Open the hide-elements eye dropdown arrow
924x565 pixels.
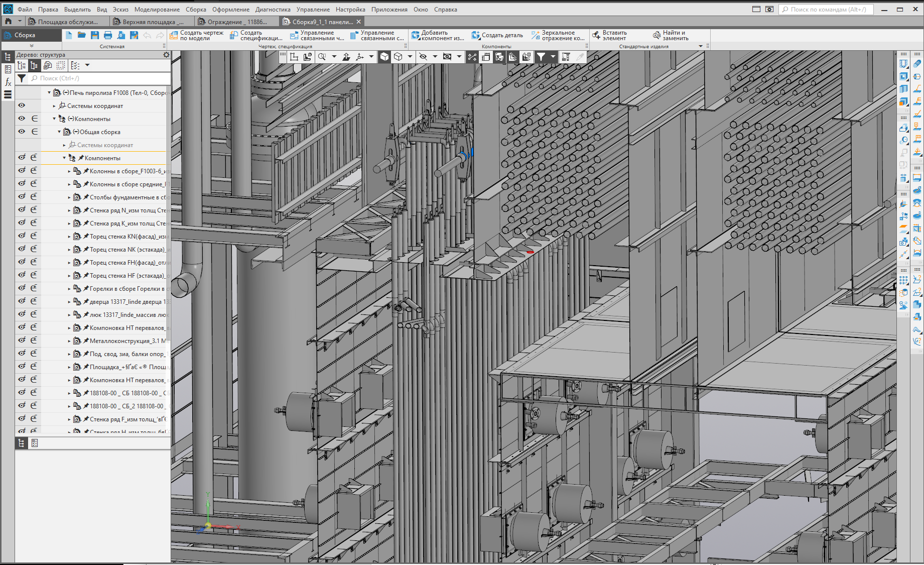(x=435, y=57)
